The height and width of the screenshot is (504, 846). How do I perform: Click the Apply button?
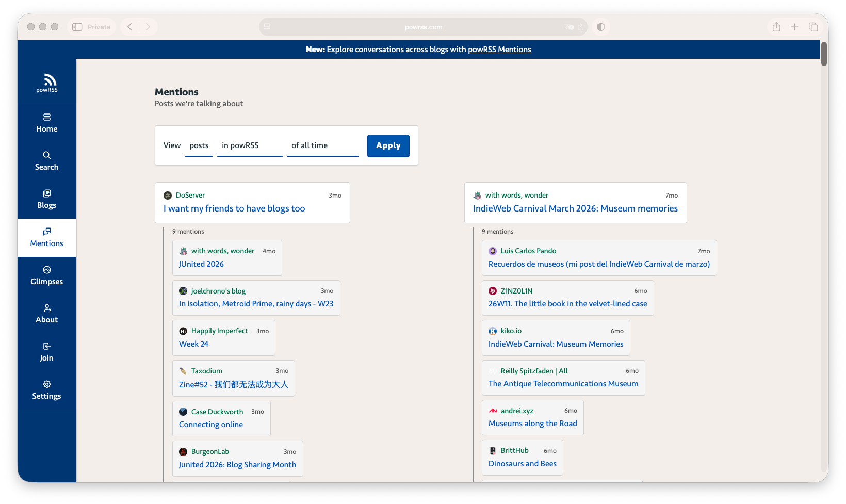(388, 146)
